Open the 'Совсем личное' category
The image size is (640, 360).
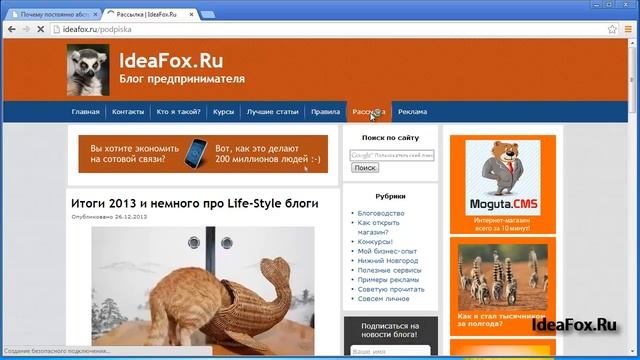[383, 299]
